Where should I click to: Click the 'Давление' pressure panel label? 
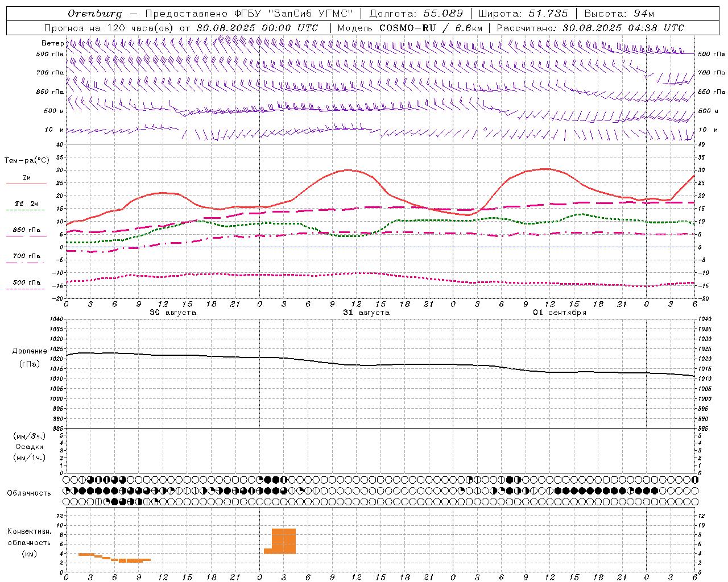coord(29,351)
